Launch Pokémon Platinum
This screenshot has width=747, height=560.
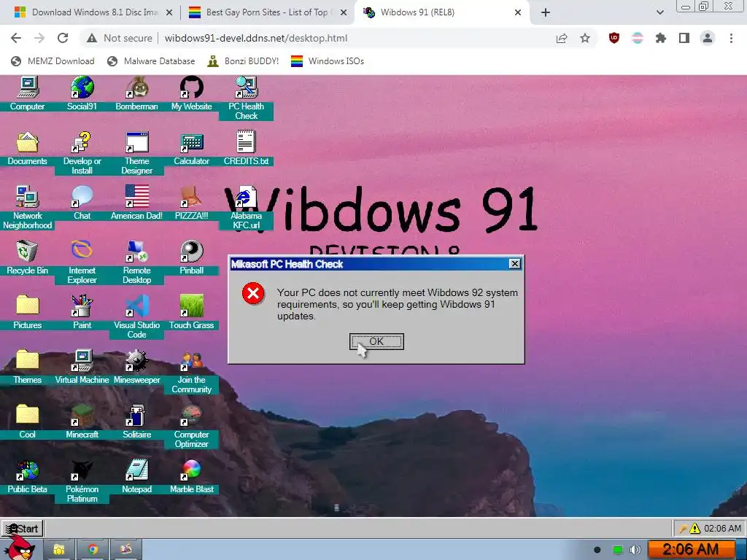(82, 481)
